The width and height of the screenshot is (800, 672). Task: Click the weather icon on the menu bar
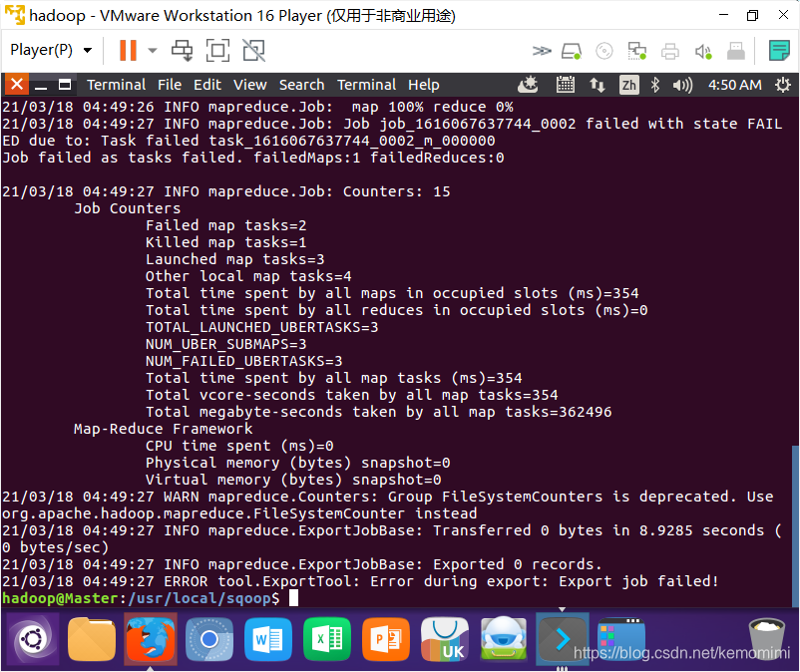coord(528,85)
